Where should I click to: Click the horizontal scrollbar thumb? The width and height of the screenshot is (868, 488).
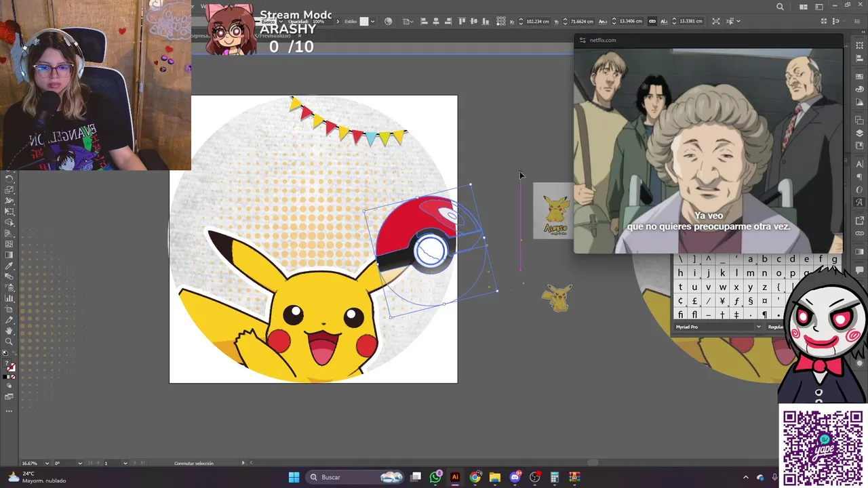[x=593, y=463]
